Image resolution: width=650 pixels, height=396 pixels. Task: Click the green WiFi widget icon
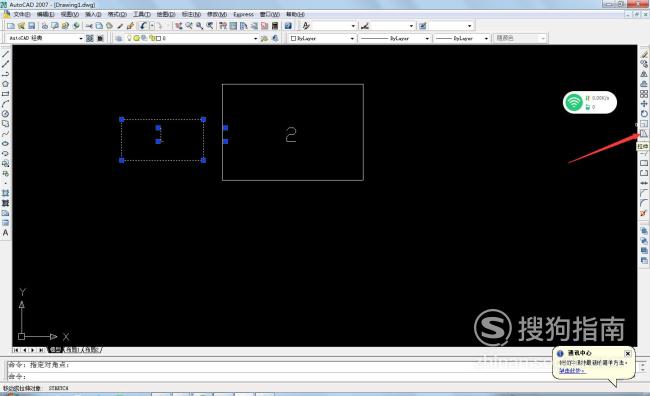574,102
